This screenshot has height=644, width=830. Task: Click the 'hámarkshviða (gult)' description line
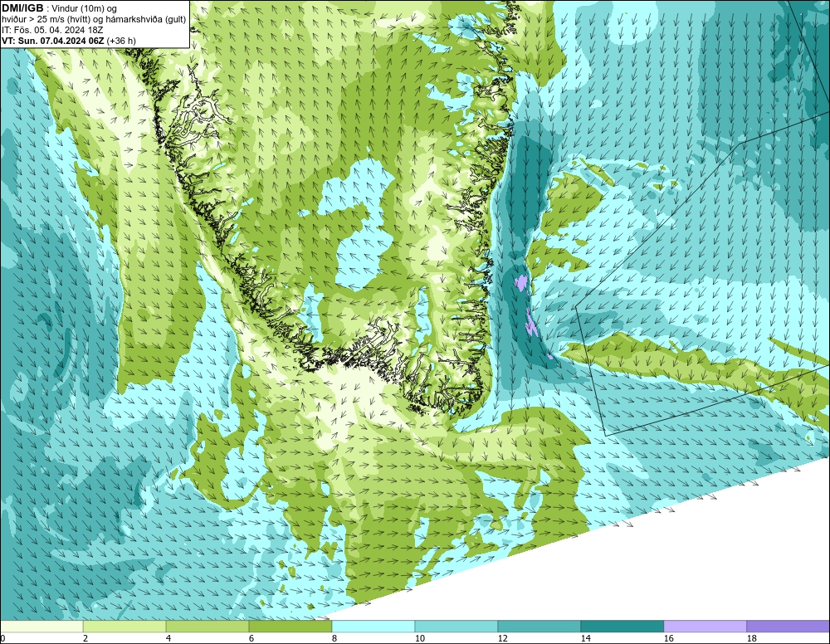(94, 20)
